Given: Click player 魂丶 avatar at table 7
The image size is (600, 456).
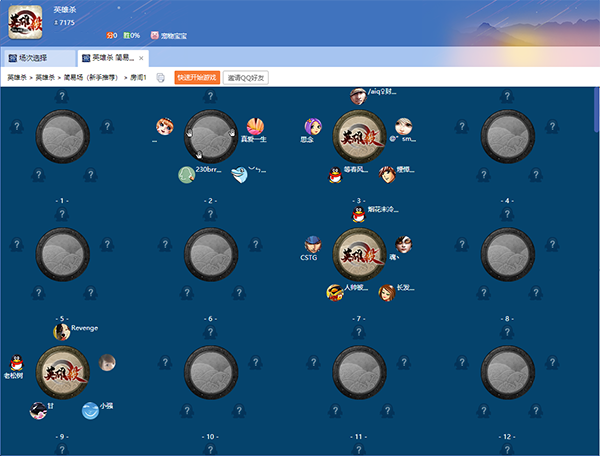Looking at the screenshot, I should (x=404, y=244).
